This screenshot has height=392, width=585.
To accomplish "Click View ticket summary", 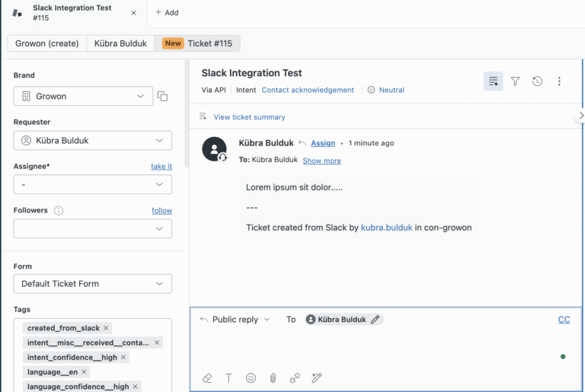I will [x=249, y=117].
